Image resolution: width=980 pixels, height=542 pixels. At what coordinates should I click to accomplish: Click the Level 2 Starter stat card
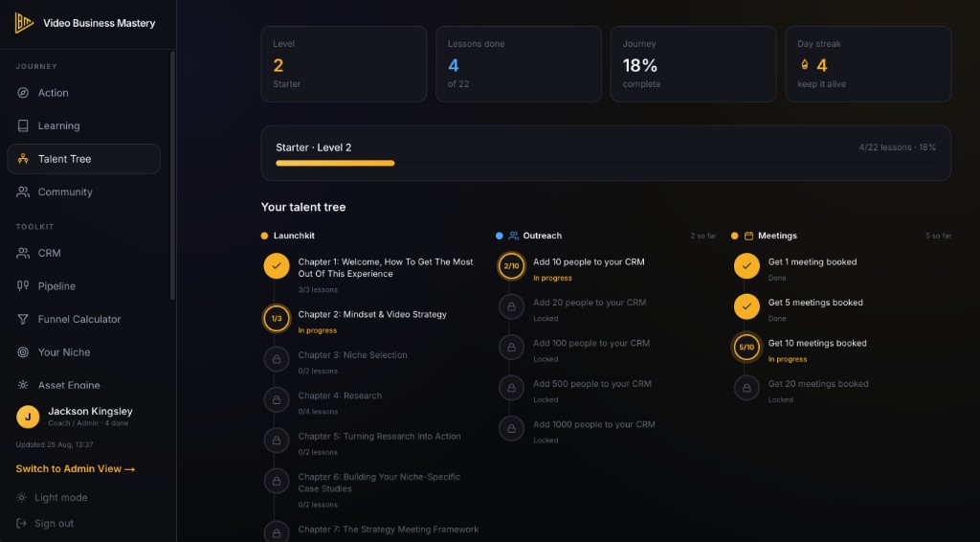coord(344,64)
